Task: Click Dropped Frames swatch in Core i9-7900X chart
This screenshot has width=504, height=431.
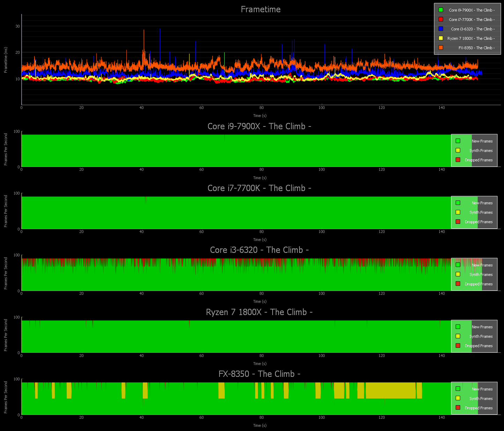Action: pos(458,160)
